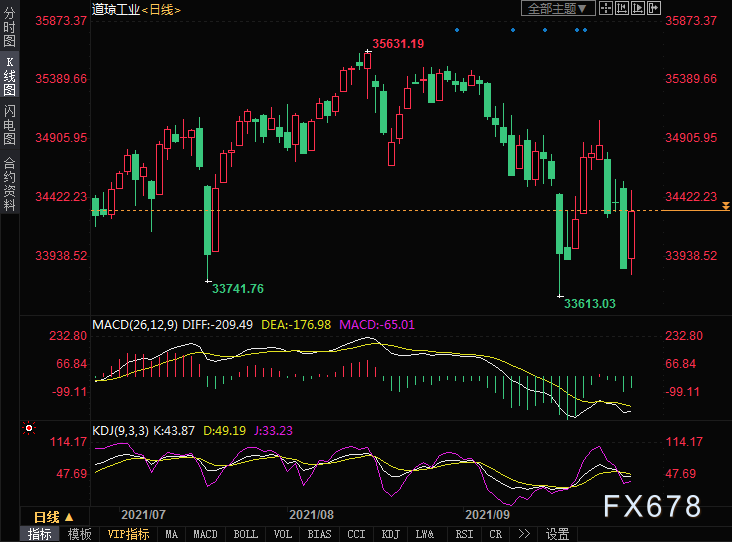Click the red sun icon beside KDJ

point(29,428)
